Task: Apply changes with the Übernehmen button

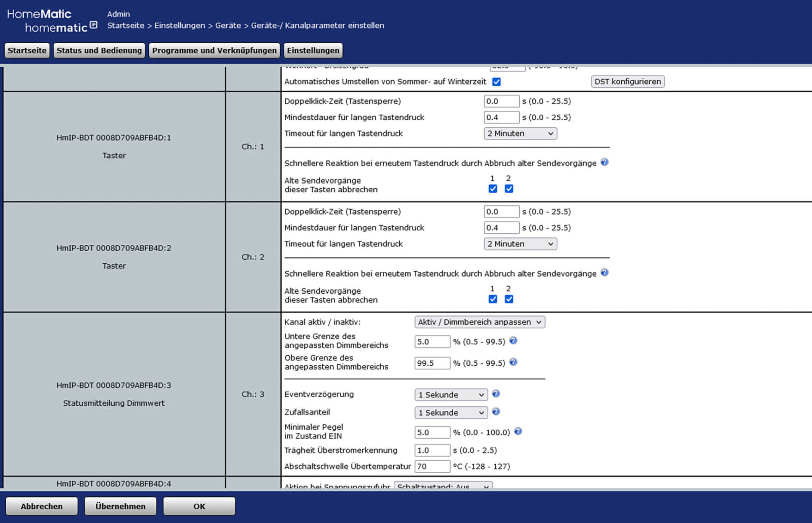Action: point(120,506)
